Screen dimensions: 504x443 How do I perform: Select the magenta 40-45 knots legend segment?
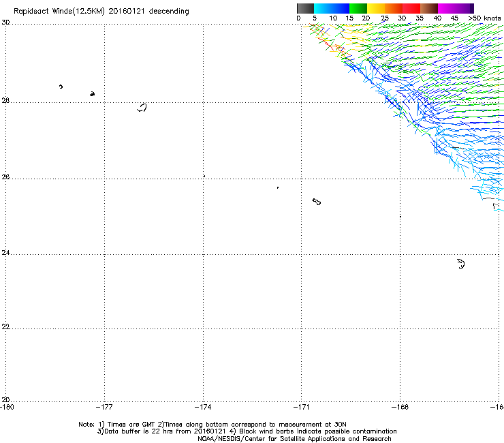point(447,8)
